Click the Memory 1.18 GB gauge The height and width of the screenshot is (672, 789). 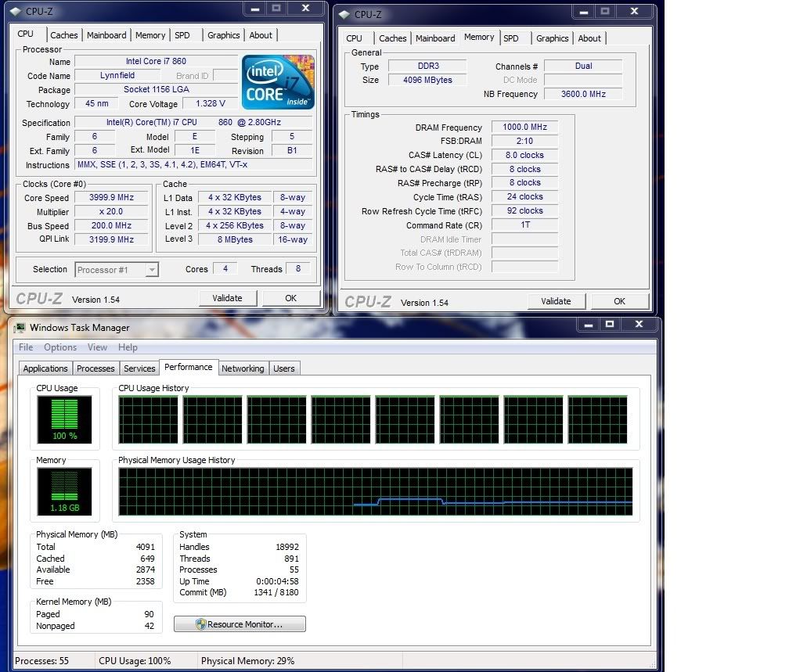click(x=64, y=491)
